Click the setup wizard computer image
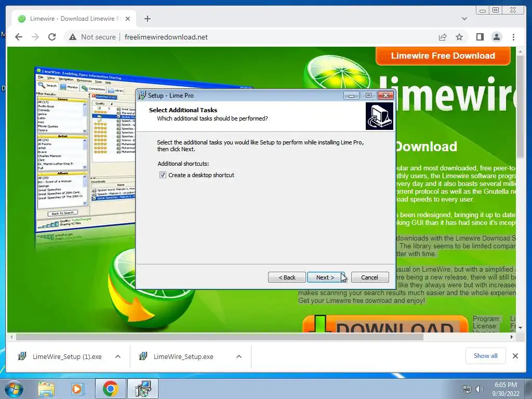532x399 pixels. 379,116
